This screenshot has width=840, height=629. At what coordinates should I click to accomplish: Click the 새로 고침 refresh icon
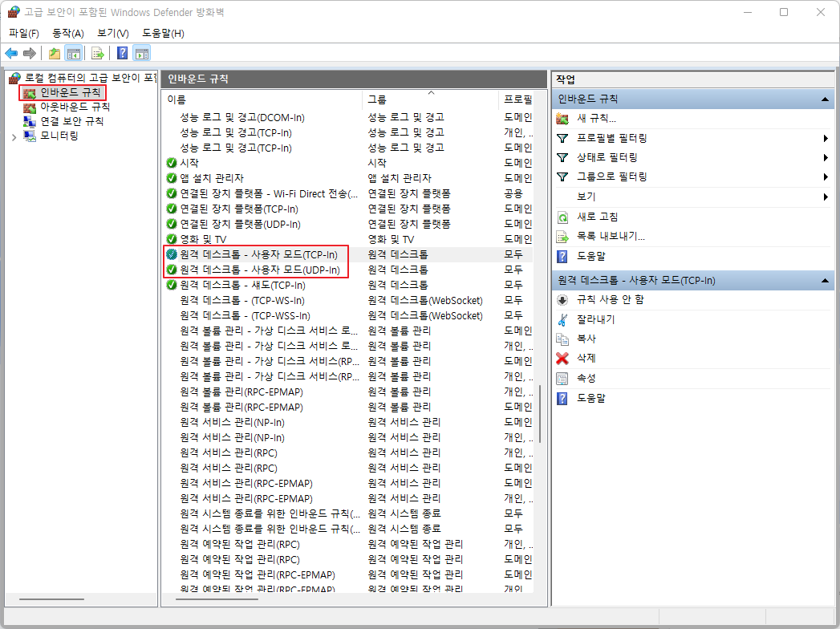click(562, 217)
